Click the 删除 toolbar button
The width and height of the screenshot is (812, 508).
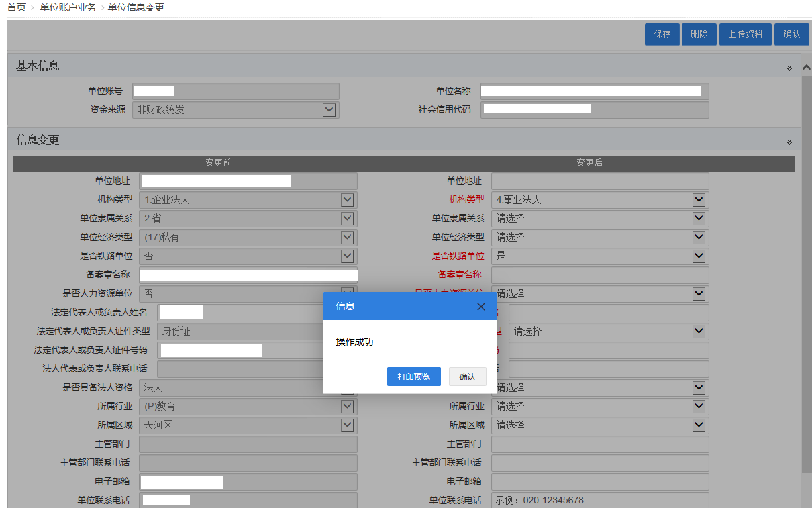699,34
